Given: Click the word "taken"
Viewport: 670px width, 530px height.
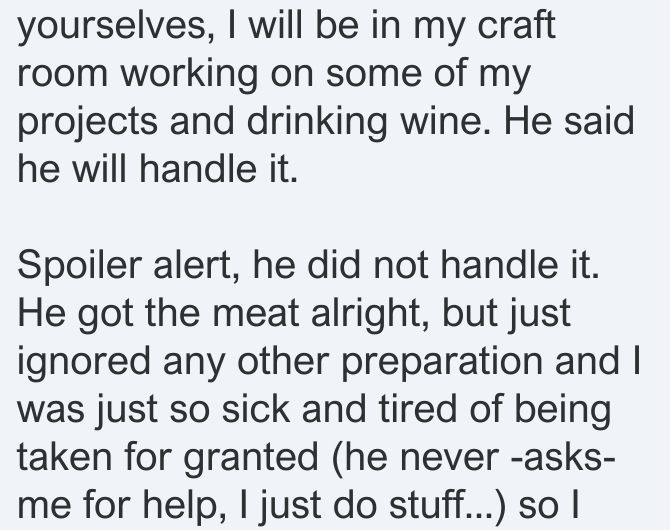Looking at the screenshot, I should [65, 456].
